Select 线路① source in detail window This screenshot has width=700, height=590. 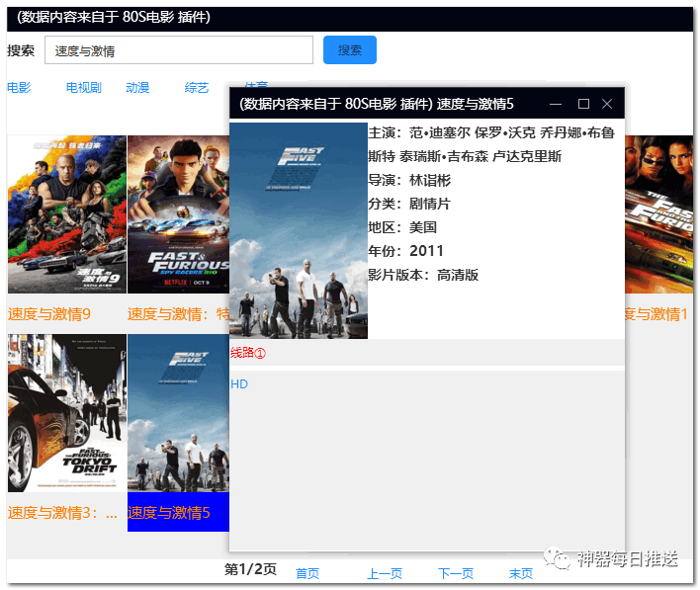(248, 353)
